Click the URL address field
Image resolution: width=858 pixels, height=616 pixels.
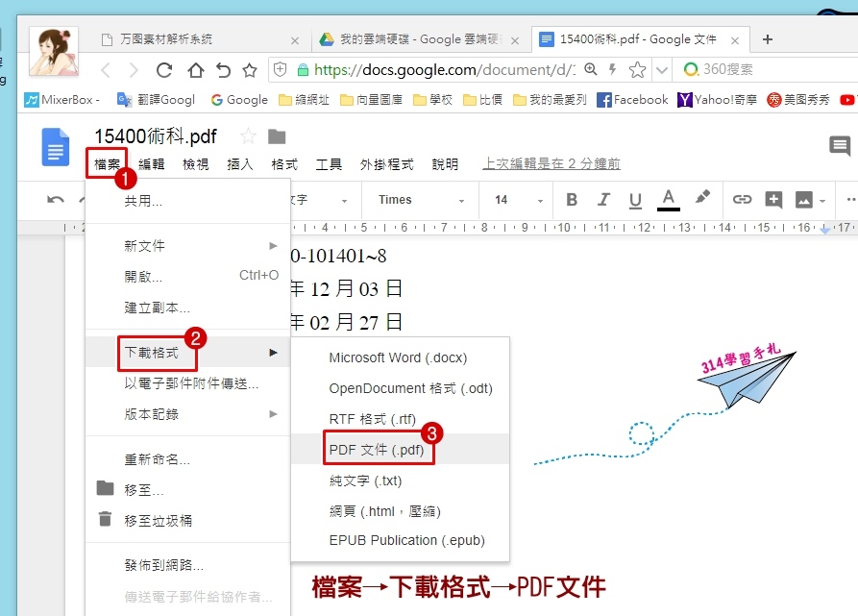point(444,69)
